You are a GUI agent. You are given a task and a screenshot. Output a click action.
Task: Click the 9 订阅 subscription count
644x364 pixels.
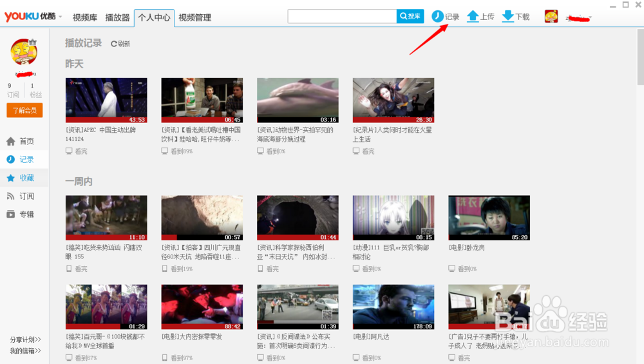13,90
